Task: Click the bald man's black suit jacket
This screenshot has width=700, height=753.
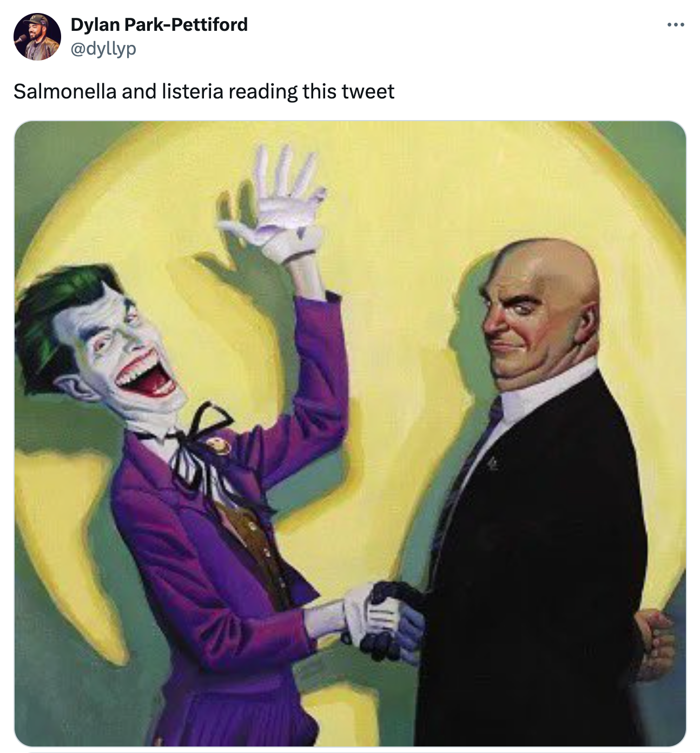Action: point(536,568)
